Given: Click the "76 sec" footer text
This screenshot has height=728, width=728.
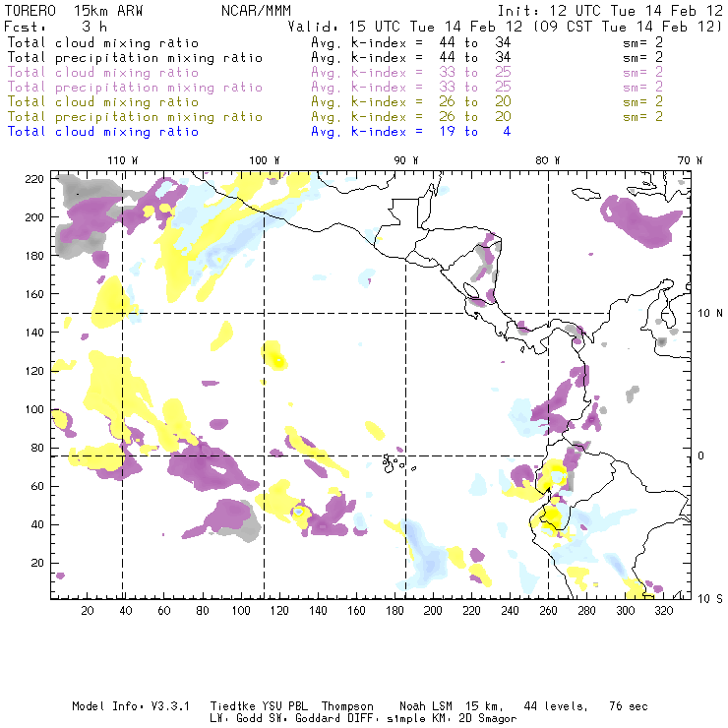Looking at the screenshot, I should (629, 706).
